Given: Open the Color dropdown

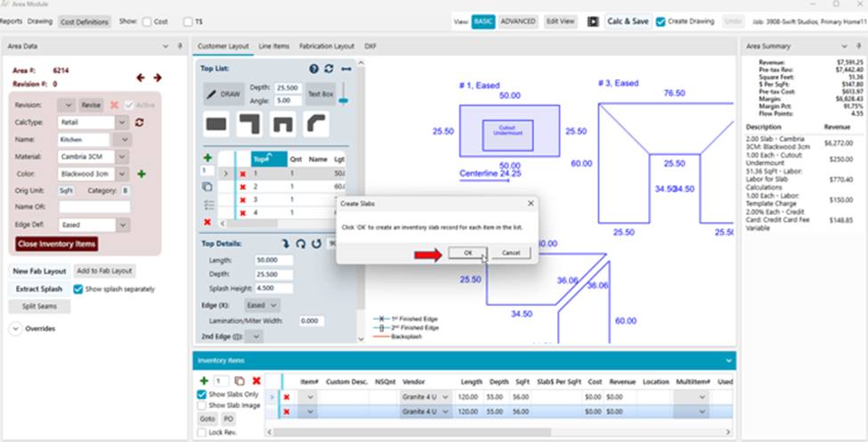Looking at the screenshot, I should pyautogui.click(x=122, y=174).
